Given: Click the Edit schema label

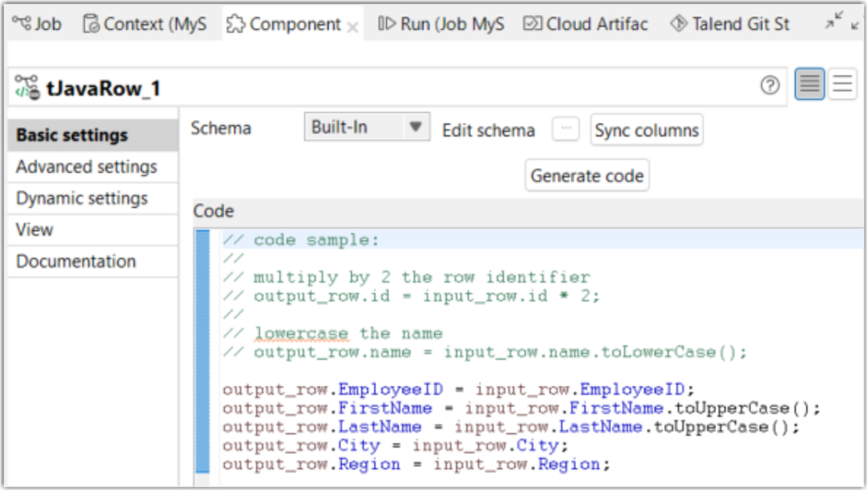Looking at the screenshot, I should [488, 130].
